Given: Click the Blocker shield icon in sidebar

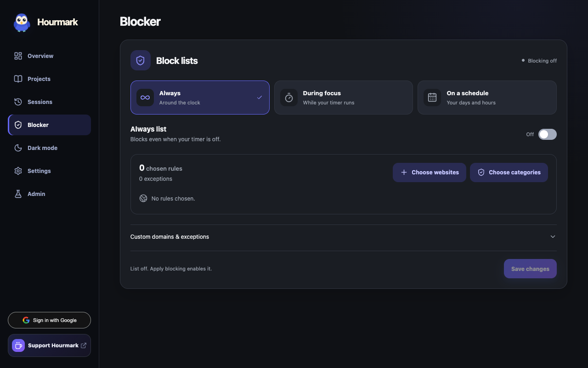Looking at the screenshot, I should (18, 125).
